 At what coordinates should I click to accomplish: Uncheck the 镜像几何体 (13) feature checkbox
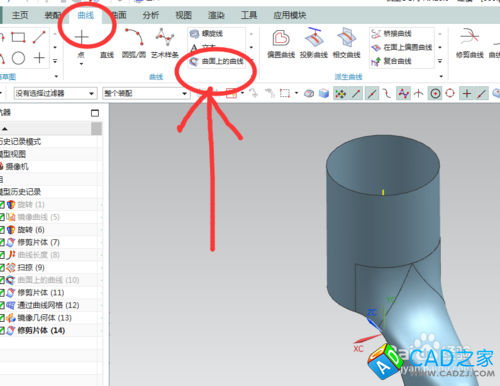[x=2, y=318]
